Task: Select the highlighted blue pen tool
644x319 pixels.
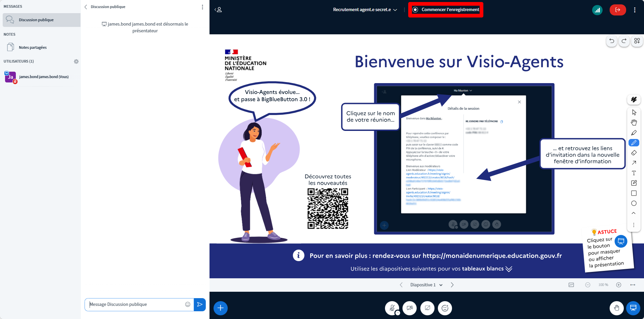Action: [634, 143]
